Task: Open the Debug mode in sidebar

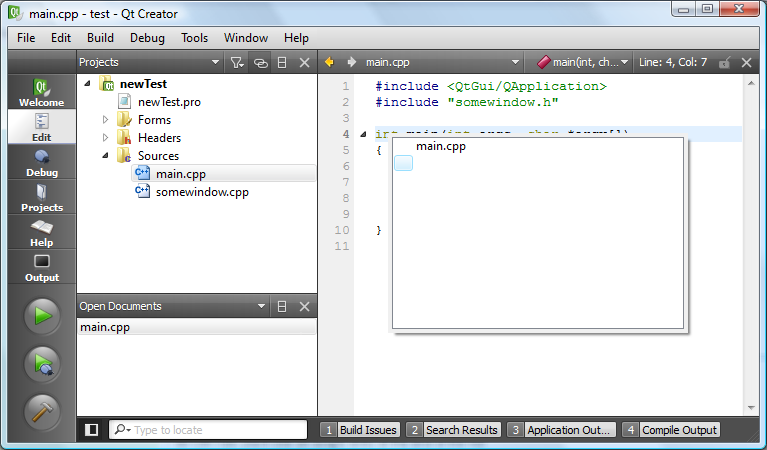Action: 41,162
